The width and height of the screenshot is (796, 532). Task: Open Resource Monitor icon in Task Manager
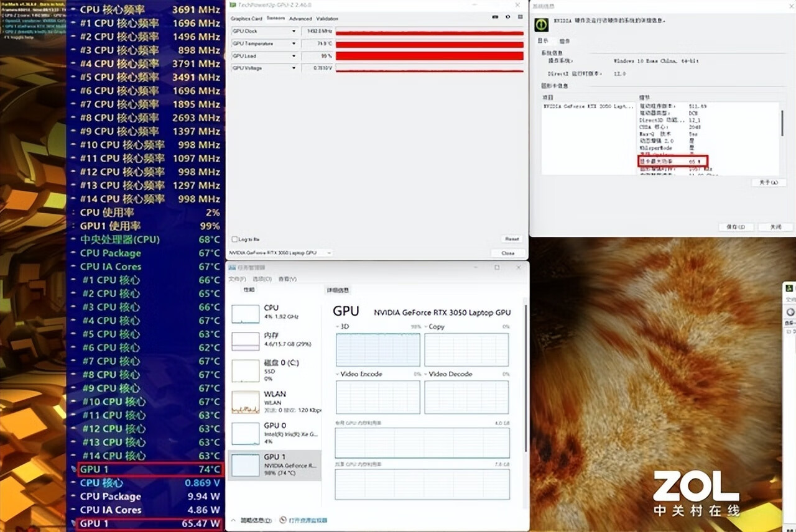pyautogui.click(x=283, y=520)
